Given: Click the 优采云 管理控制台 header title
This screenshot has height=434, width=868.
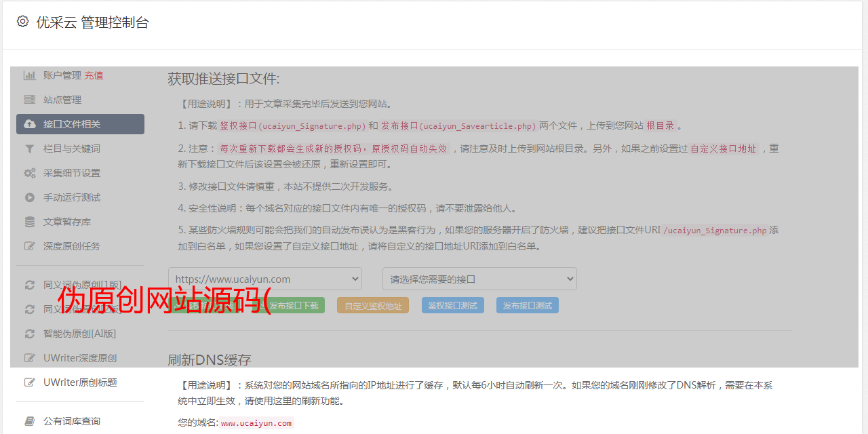Looking at the screenshot, I should click(92, 22).
